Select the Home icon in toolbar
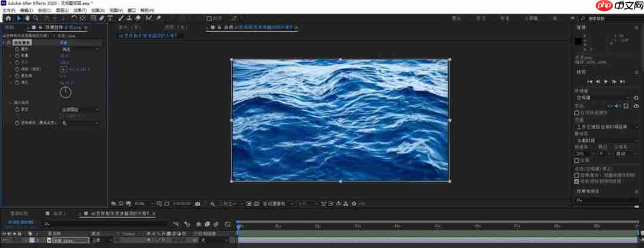 pos(8,18)
